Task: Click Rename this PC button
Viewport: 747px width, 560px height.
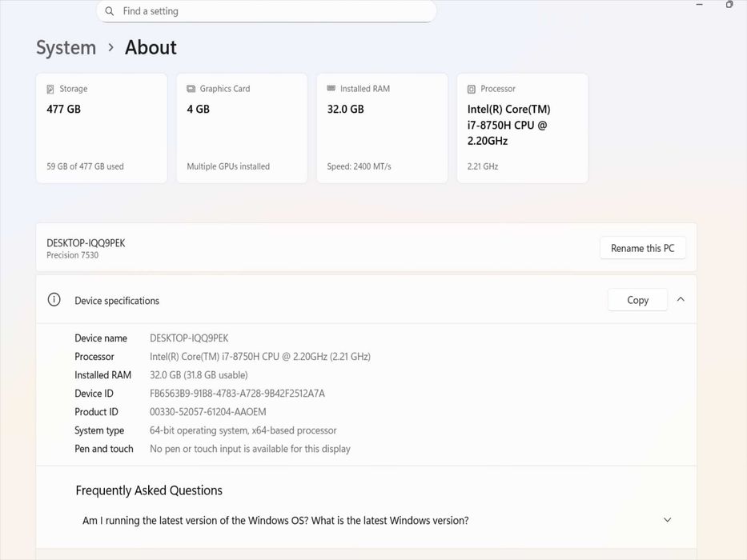Action: pos(643,248)
